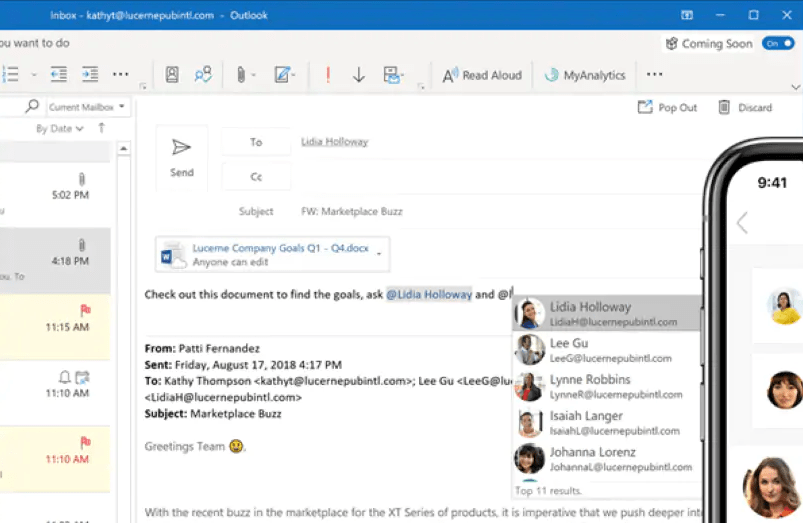Screen dimensions: 803x523
Task: Click the Cc button
Action: (x=256, y=177)
